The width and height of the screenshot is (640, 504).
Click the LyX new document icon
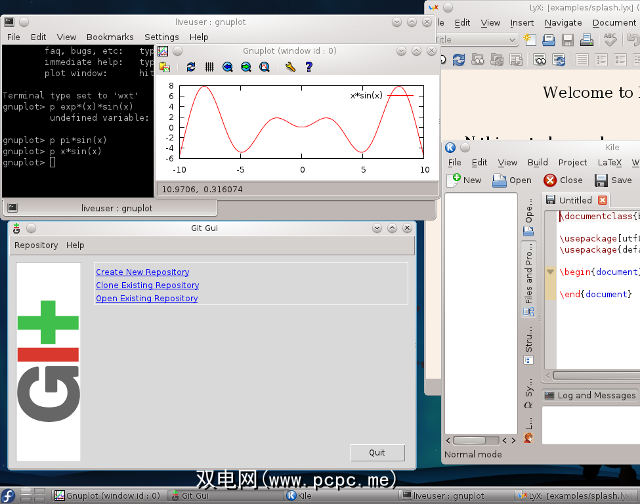coord(530,39)
